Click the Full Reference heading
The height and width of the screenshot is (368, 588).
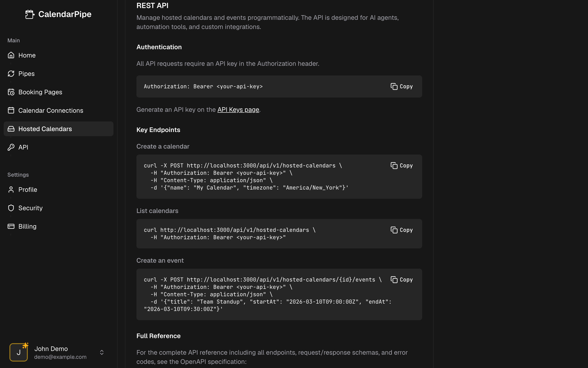point(158,336)
